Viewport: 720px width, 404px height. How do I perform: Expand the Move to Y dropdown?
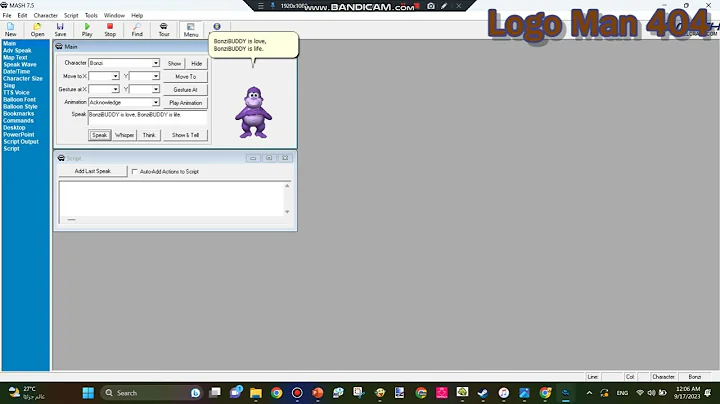(156, 76)
